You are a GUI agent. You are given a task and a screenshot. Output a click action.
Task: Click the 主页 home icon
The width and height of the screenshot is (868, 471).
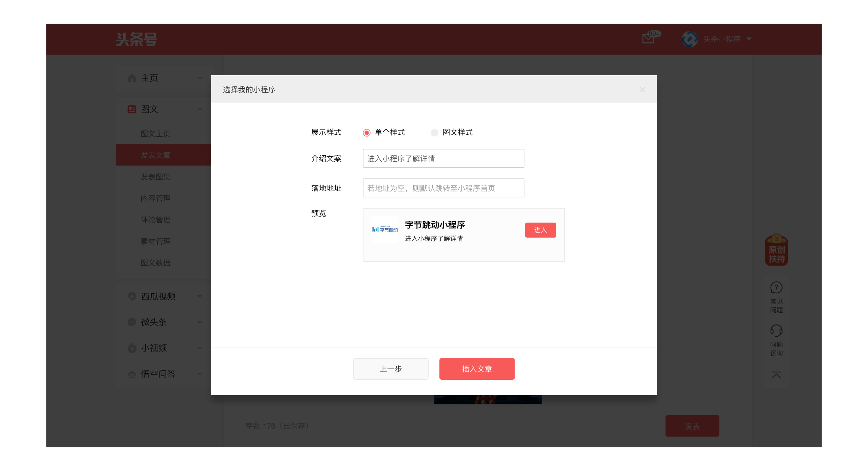132,78
